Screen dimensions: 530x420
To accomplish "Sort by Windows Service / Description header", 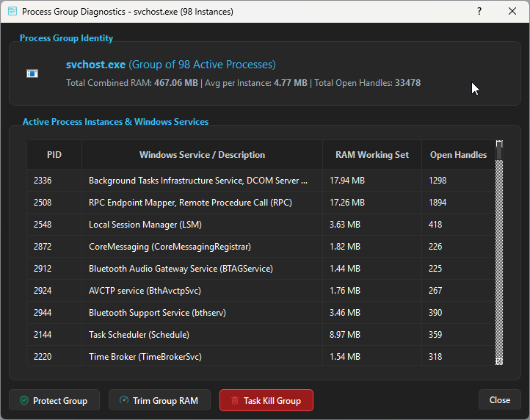I will pyautogui.click(x=202, y=155).
